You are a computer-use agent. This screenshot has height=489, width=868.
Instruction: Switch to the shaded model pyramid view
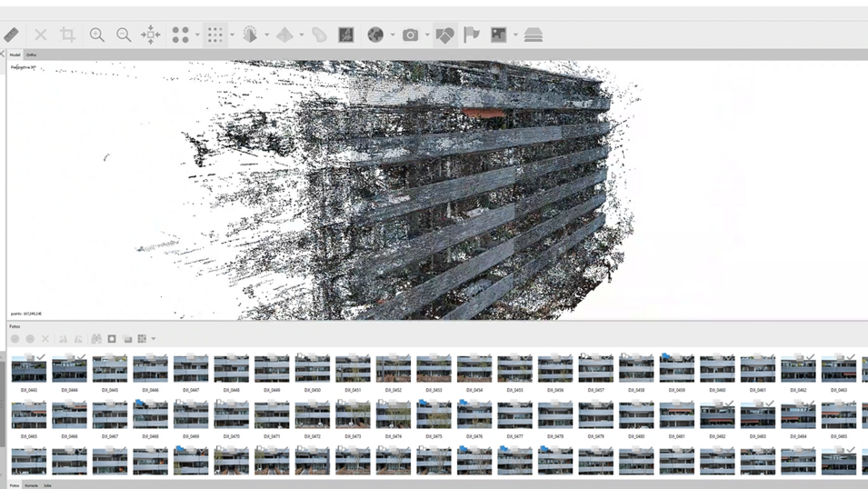click(284, 35)
